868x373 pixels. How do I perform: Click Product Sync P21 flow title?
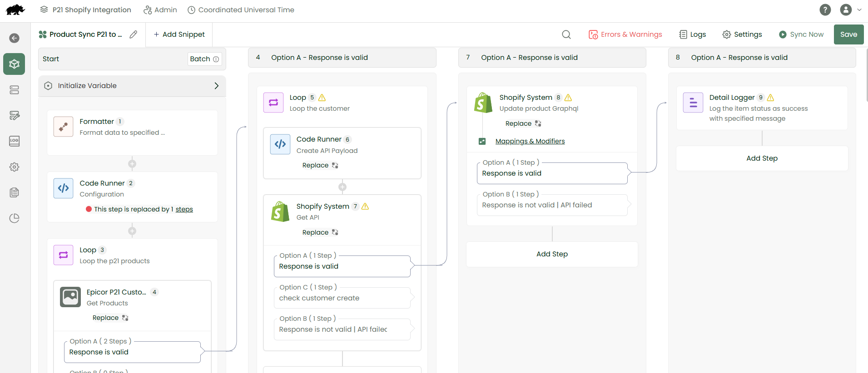85,34
